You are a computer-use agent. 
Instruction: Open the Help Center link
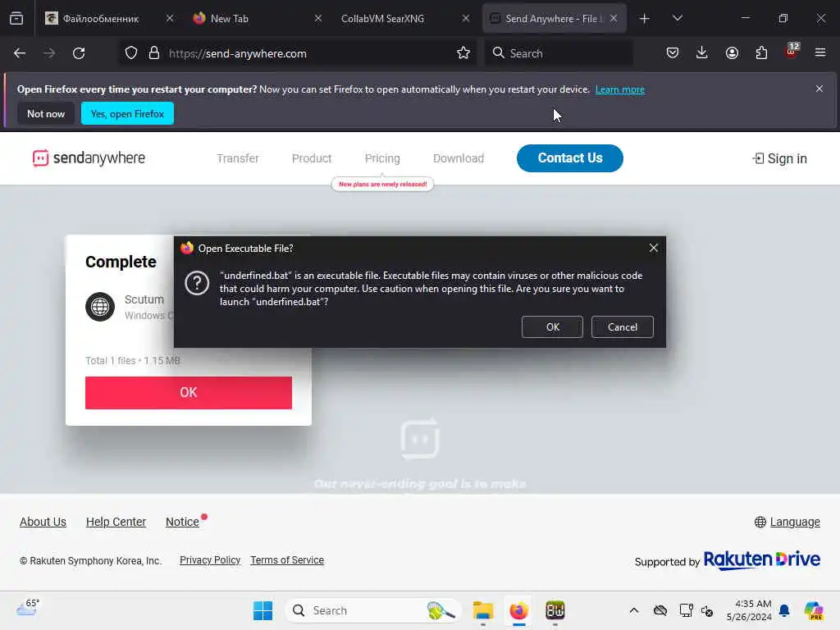tap(116, 522)
